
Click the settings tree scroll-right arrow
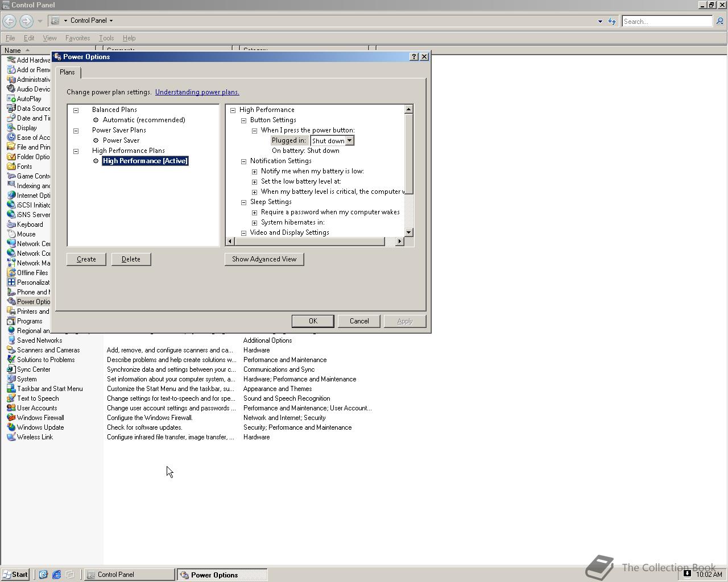[399, 242]
